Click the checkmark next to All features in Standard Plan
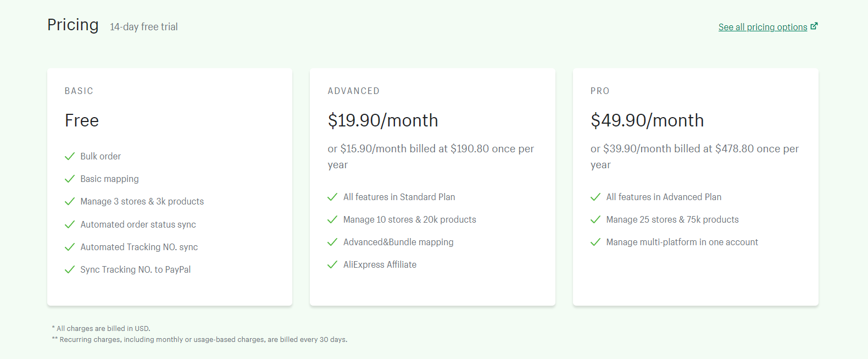This screenshot has height=359, width=868. (x=332, y=197)
